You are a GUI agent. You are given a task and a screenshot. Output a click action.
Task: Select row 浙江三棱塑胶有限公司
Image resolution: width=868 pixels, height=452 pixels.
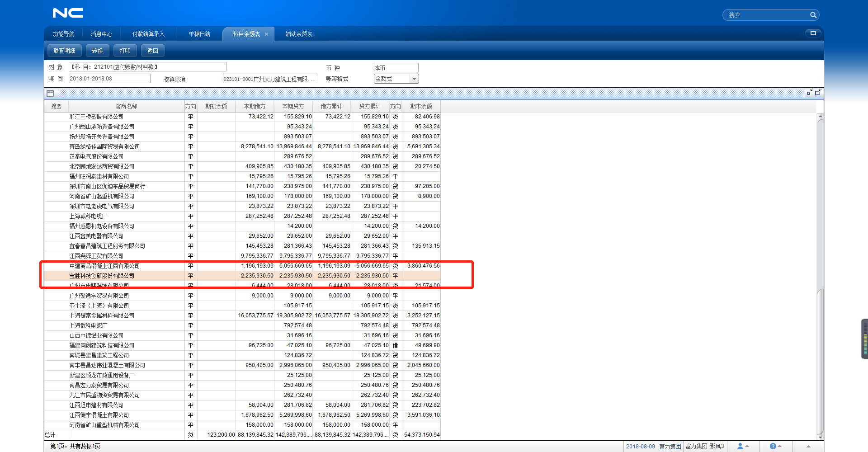click(242, 117)
